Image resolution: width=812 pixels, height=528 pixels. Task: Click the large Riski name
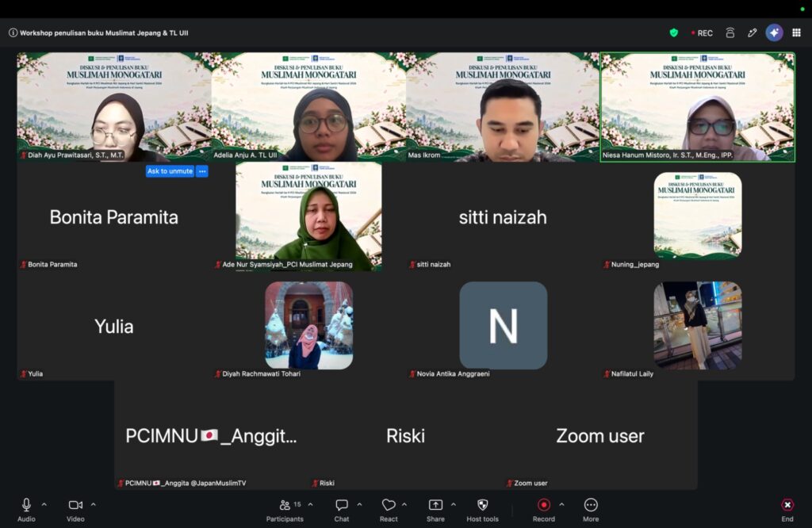coord(405,436)
